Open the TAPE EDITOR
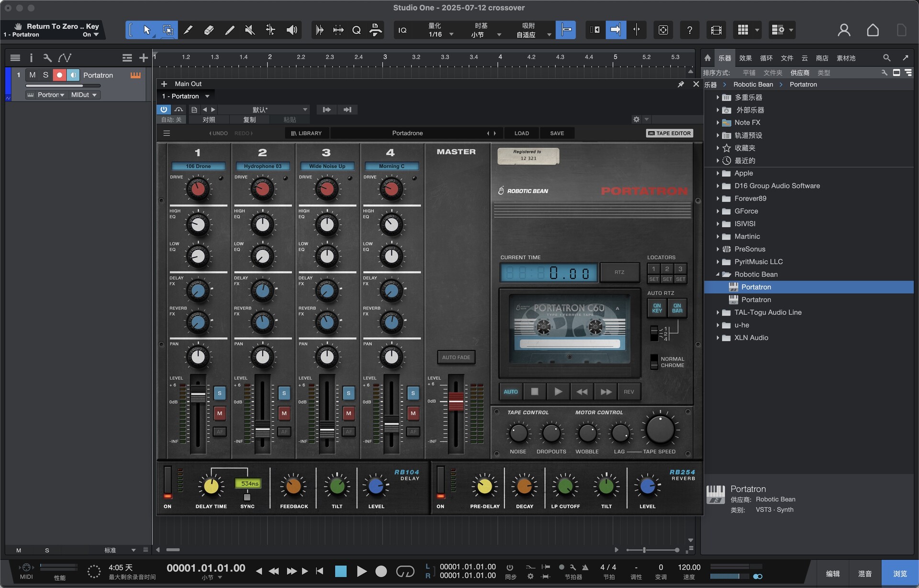Viewport: 919px width, 588px height. (670, 133)
